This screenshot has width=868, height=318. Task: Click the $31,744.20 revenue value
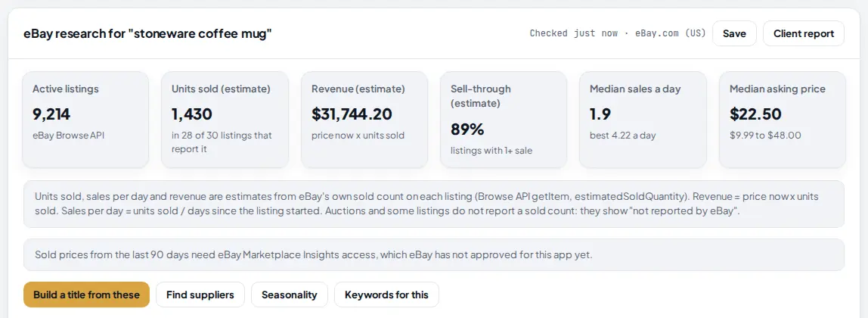[x=352, y=114]
